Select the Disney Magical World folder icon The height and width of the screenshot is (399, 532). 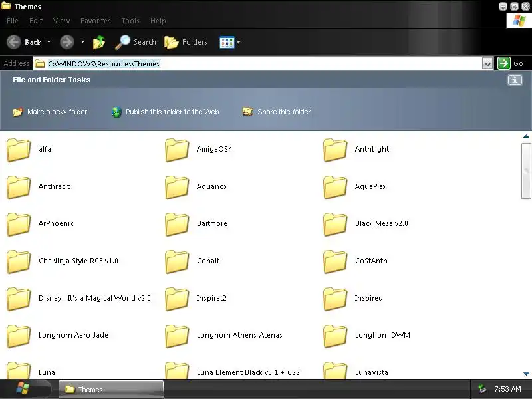pos(19,299)
